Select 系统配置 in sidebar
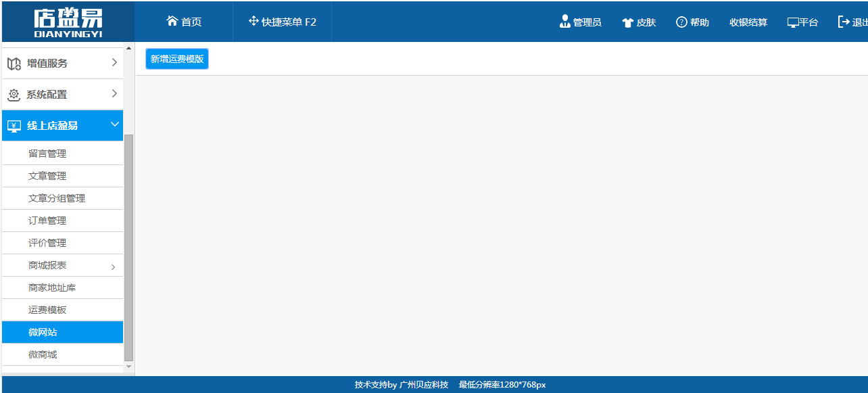Viewport: 868px width, 393px height. click(63, 95)
